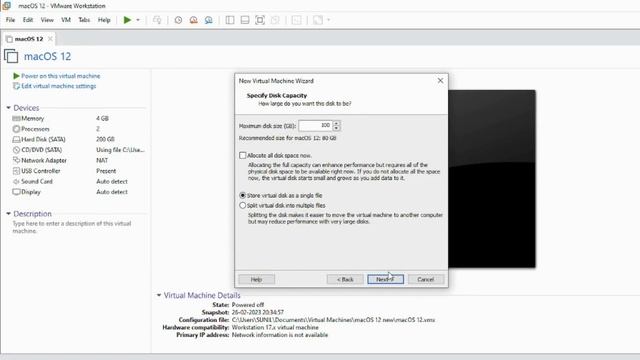This screenshot has height=360, width=640.
Task: Select the Memory device row
Action: pyautogui.click(x=78, y=118)
